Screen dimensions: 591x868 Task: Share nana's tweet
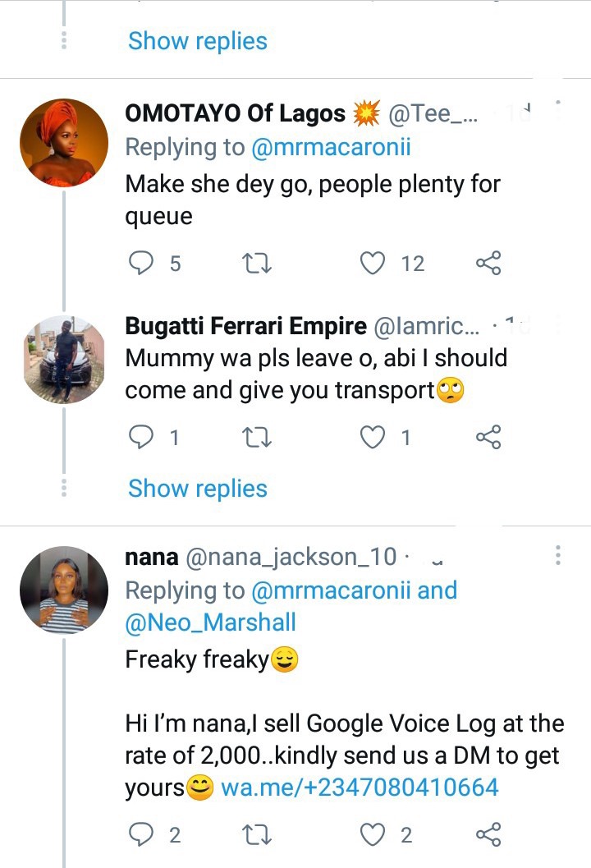tap(488, 834)
